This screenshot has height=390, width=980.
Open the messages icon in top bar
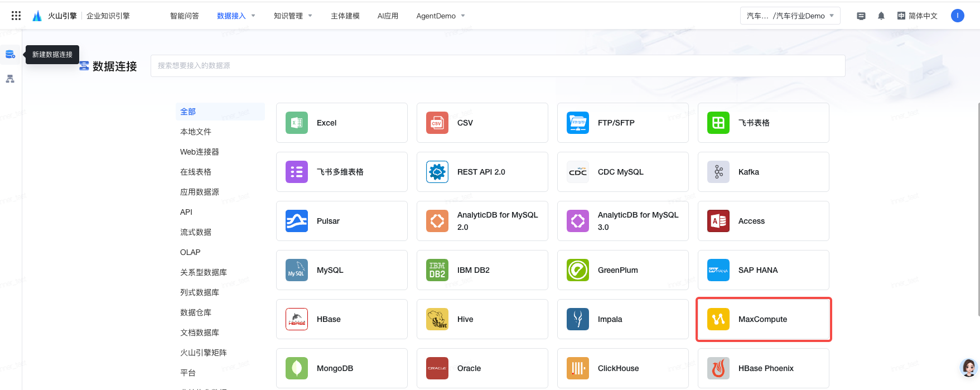861,16
